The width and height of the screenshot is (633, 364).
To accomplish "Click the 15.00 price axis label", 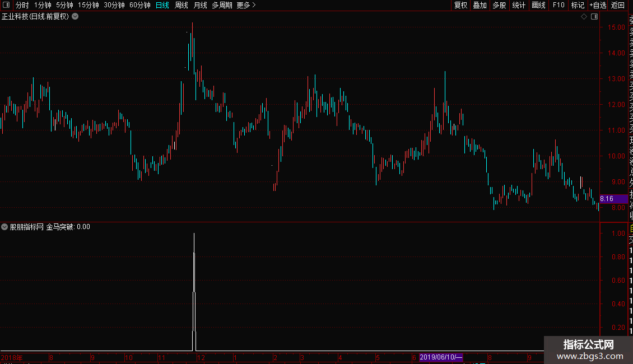I will coord(616,27).
